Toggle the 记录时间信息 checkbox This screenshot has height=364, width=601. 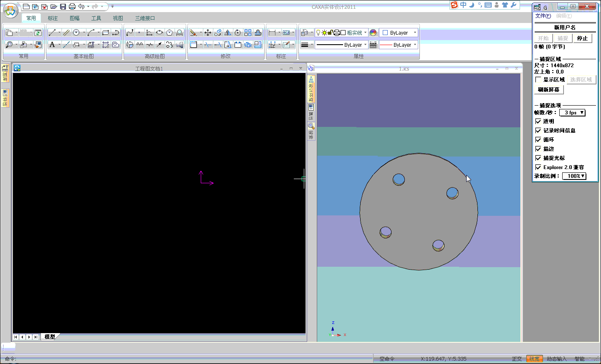click(x=538, y=131)
